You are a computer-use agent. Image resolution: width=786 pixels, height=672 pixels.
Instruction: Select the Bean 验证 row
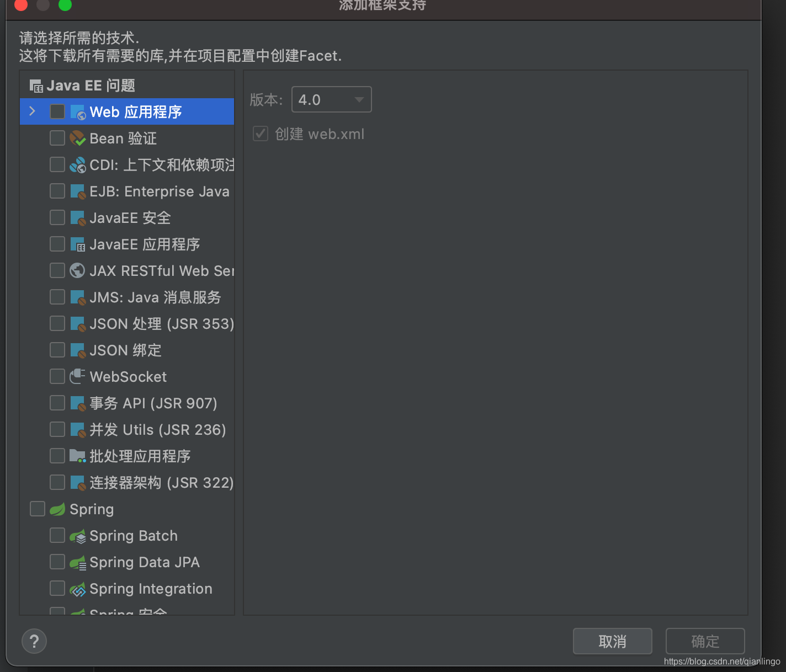[127, 138]
